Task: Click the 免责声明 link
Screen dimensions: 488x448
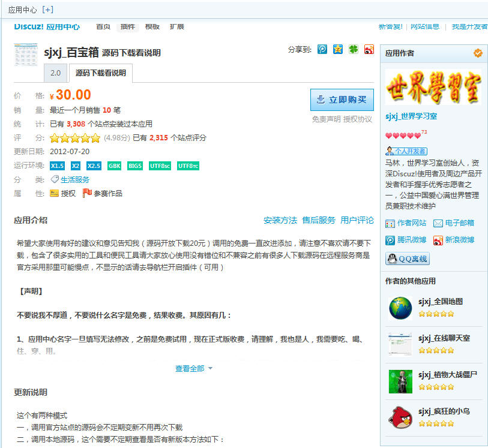Action: (x=326, y=119)
